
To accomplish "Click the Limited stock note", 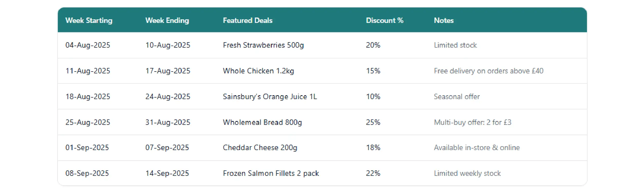I will (x=455, y=45).
